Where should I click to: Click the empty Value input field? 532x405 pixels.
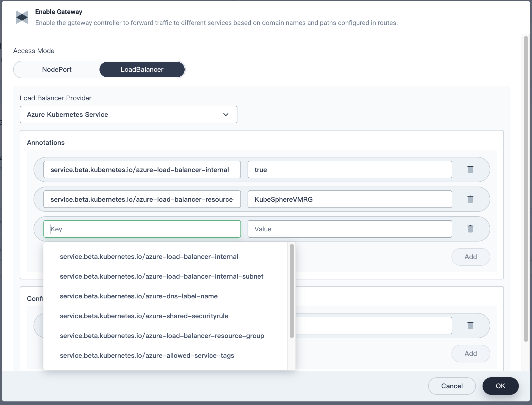click(x=350, y=229)
